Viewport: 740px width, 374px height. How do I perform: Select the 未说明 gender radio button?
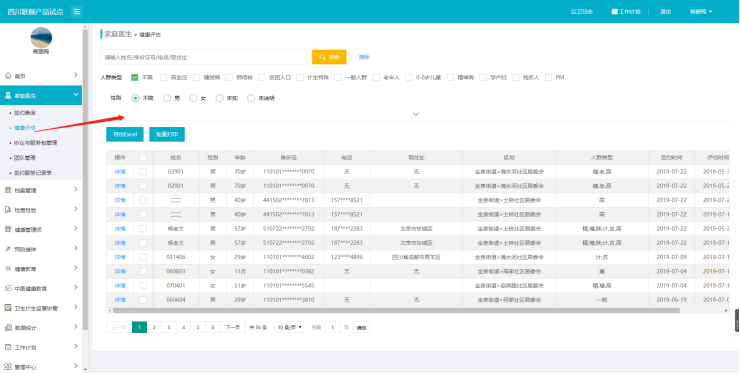tap(251, 98)
